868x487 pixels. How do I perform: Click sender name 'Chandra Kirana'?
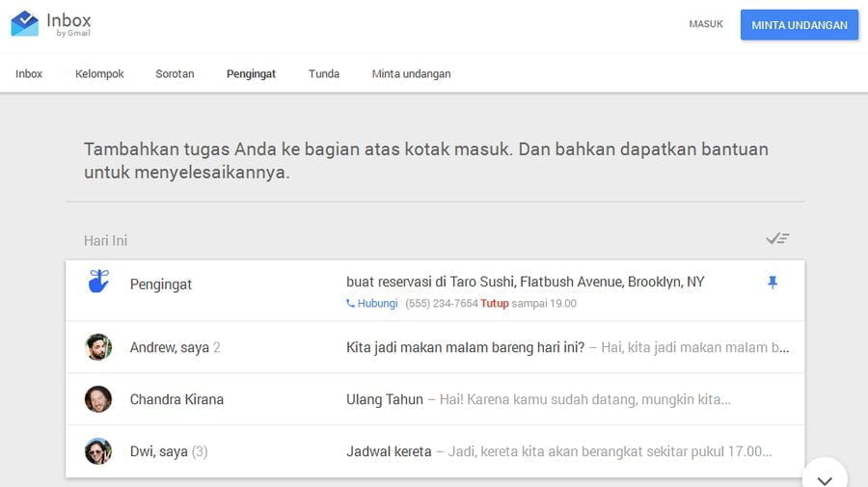(176, 399)
